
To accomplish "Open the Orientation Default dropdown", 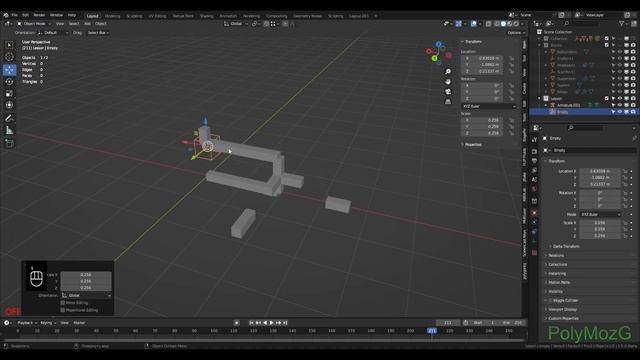I will coord(53,33).
